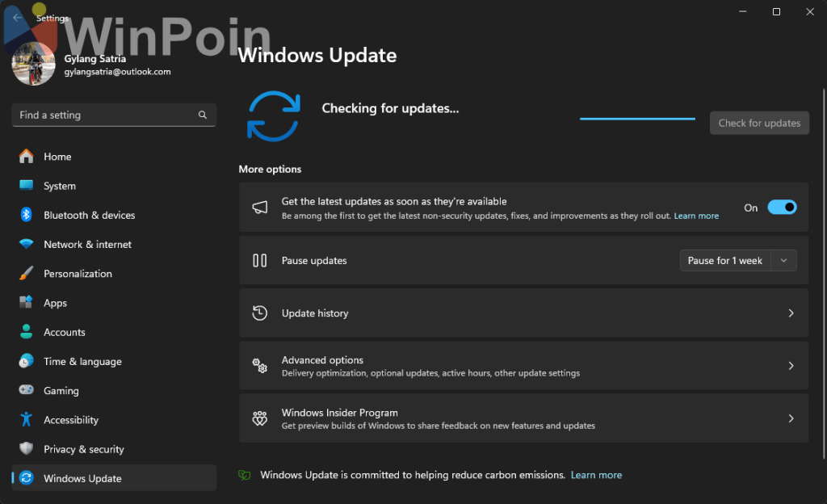Click the Check for updates button
Image resolution: width=827 pixels, height=504 pixels.
(x=758, y=123)
